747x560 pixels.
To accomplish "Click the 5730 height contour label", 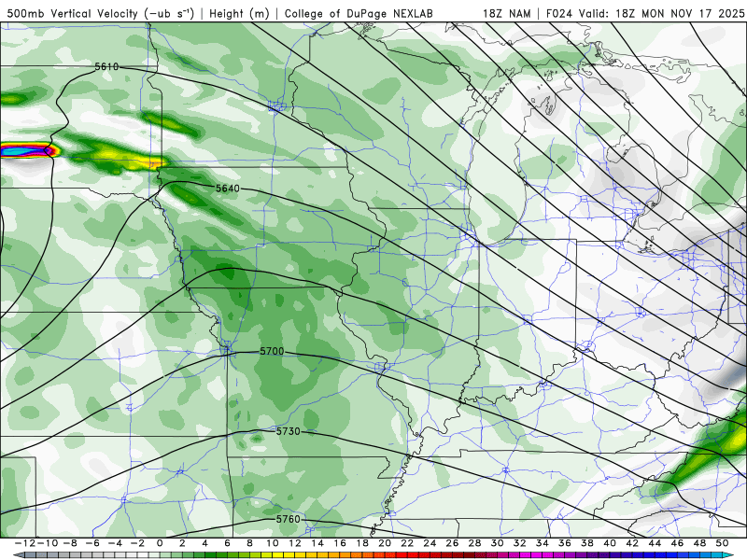I will [289, 431].
